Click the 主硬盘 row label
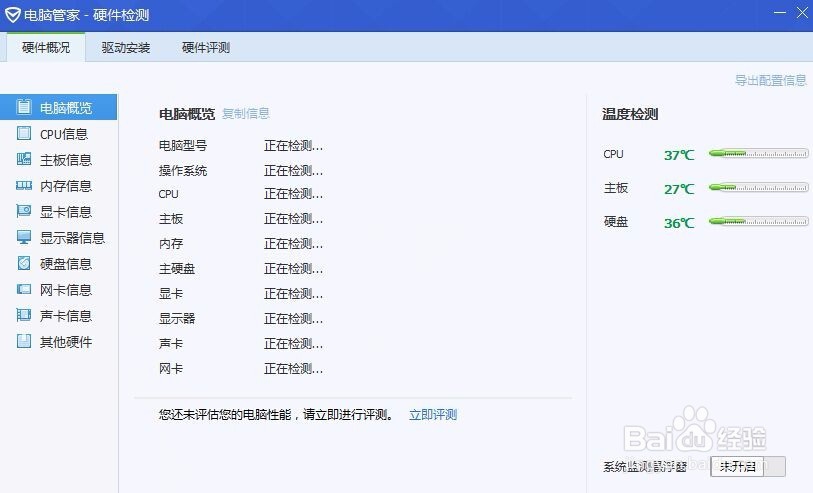This screenshot has width=813, height=493. [177, 269]
